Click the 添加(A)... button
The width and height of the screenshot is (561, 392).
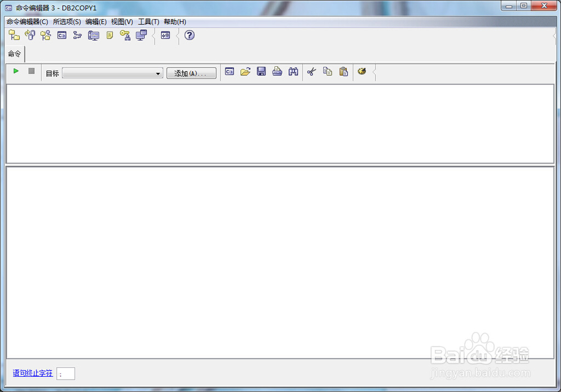(x=191, y=73)
